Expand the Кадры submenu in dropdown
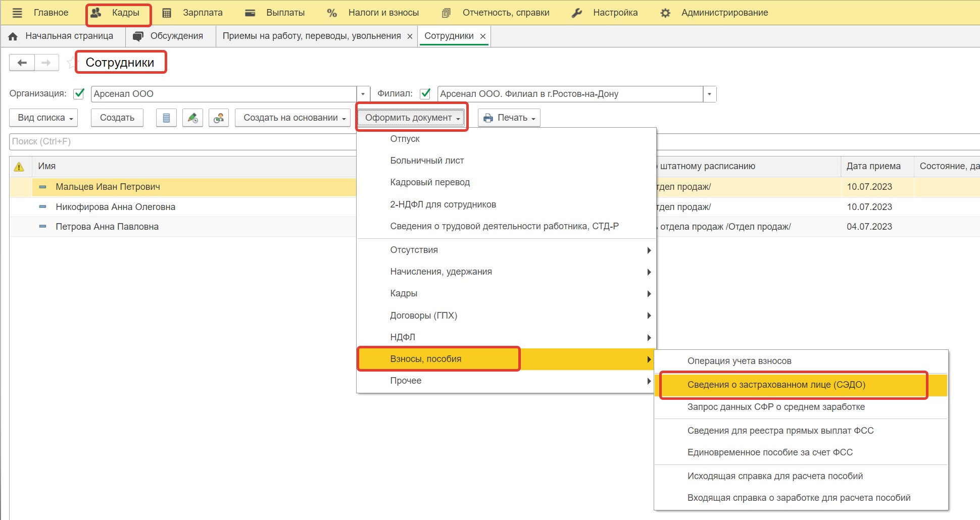The image size is (980, 520). point(506,293)
